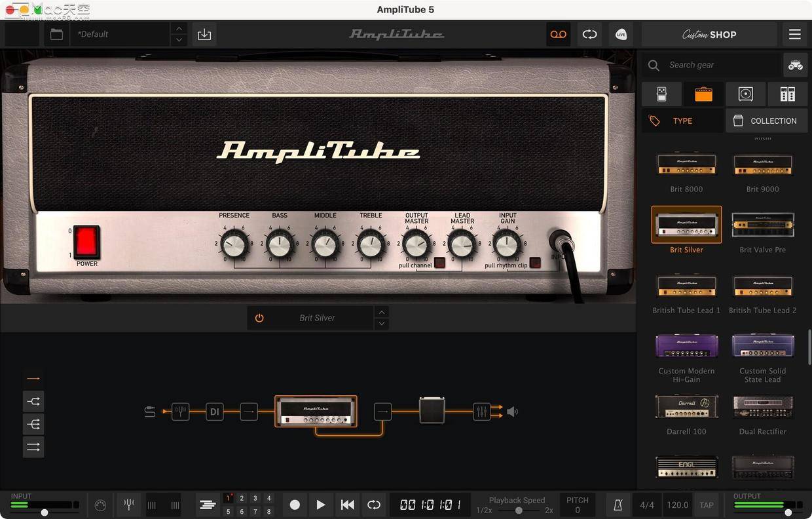Open the hamburger main menu
This screenshot has width=812, height=519.
(x=794, y=34)
